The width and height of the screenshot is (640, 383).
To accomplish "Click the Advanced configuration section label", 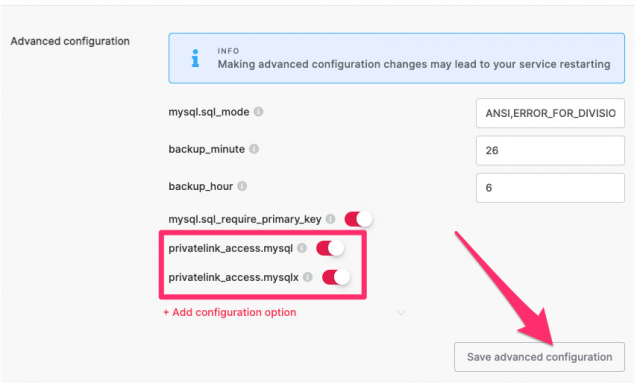I will (70, 41).
